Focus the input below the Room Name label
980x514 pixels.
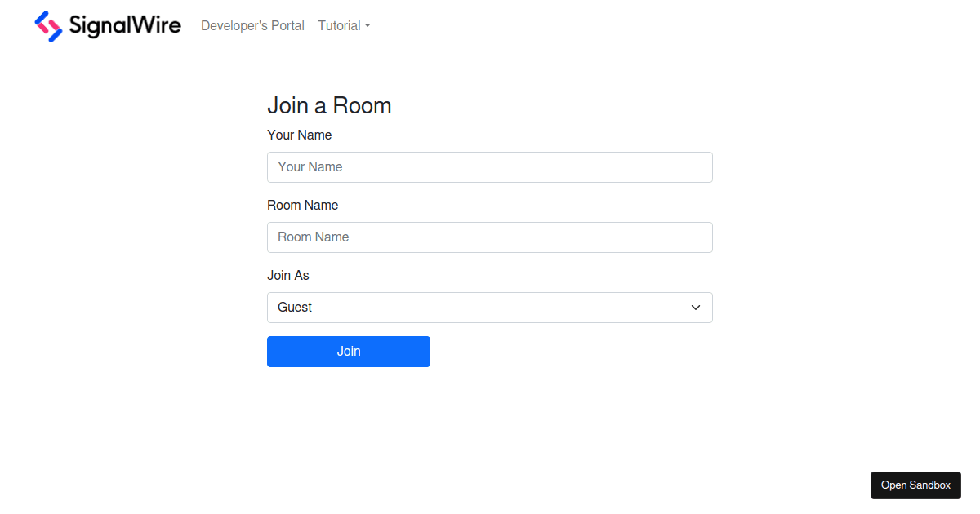(490, 237)
